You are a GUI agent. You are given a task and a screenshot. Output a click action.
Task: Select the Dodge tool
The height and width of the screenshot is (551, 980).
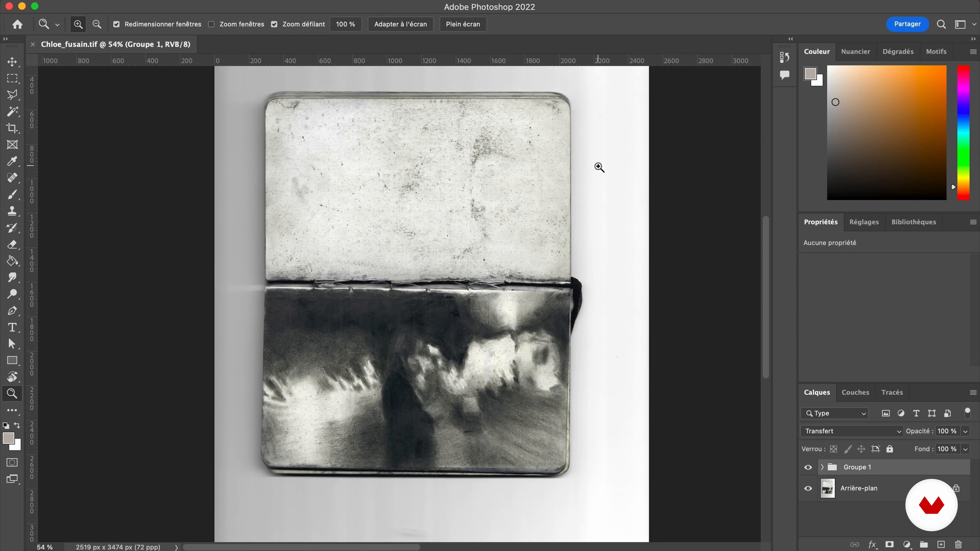tap(12, 294)
